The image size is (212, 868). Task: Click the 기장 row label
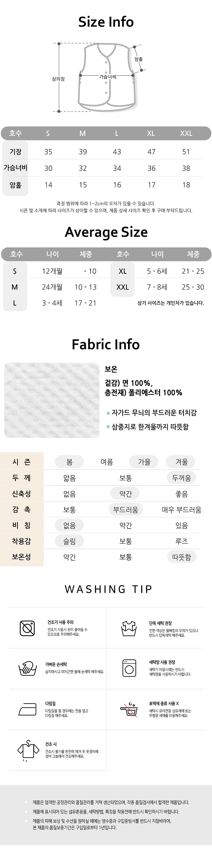pos(15,152)
